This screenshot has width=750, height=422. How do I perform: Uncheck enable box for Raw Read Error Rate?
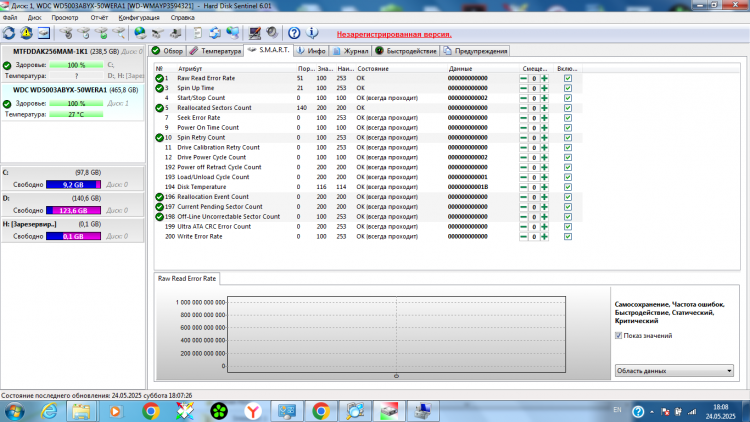point(568,78)
